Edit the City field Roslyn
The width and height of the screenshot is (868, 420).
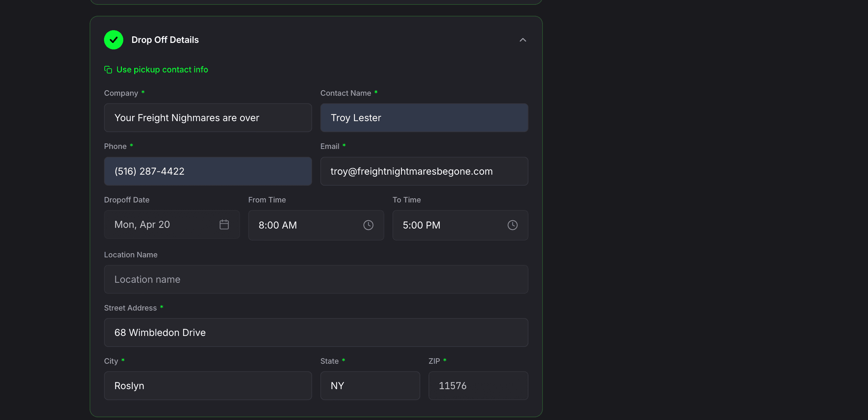pyautogui.click(x=208, y=386)
